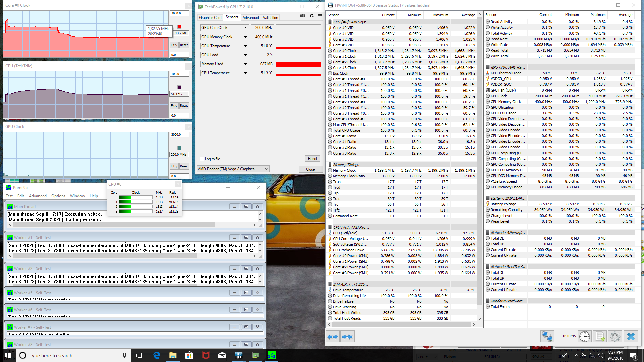Viewport: 644px width, 362px height.
Task: Click the clock reset timer icon
Action: coord(584,336)
